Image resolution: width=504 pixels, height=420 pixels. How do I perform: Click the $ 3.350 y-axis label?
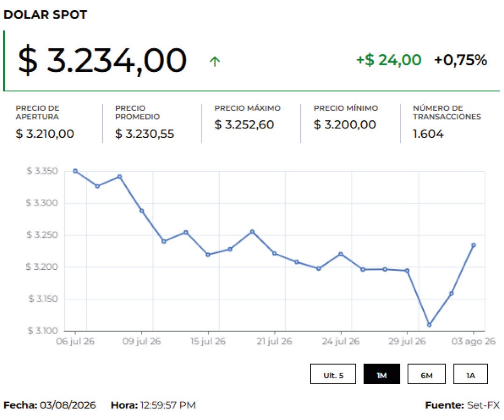tap(42, 171)
